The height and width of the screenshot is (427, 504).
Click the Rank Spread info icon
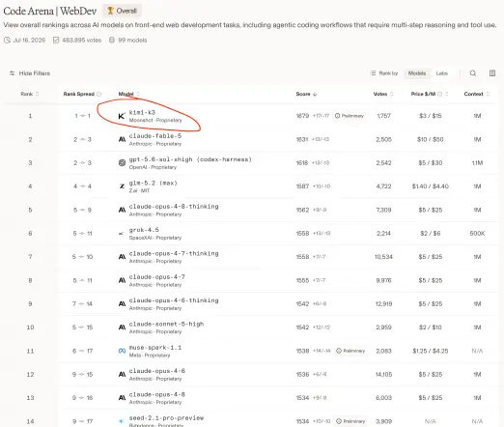click(x=98, y=94)
